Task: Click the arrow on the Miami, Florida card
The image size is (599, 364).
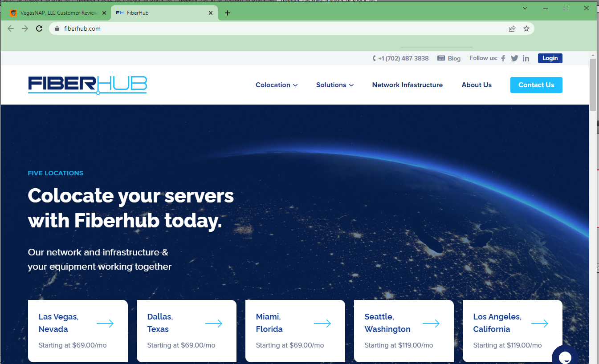Action: point(322,324)
